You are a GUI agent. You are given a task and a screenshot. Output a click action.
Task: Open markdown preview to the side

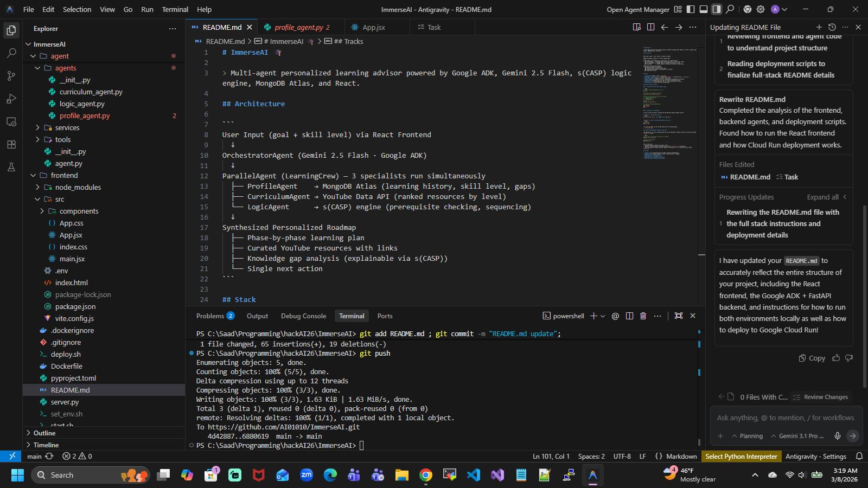click(x=637, y=27)
